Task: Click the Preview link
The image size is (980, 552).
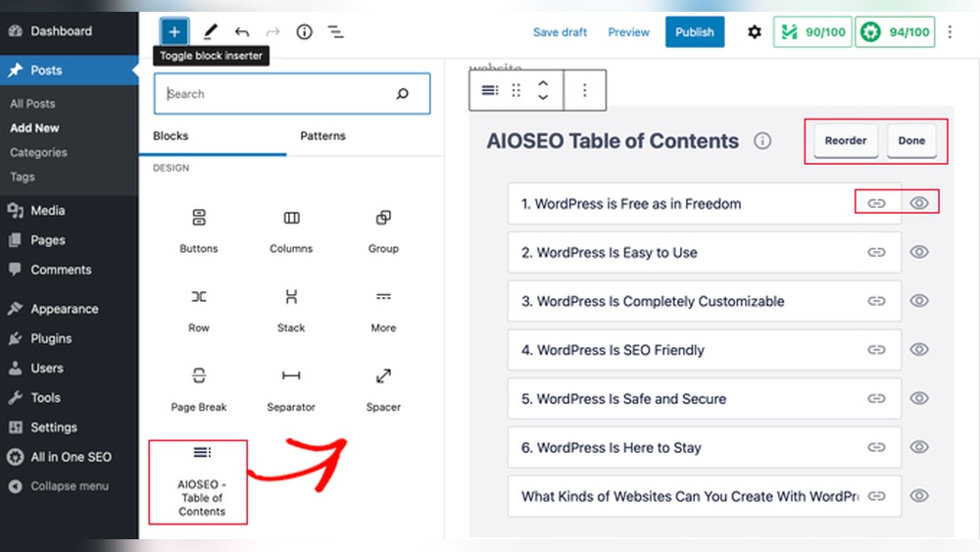Action: point(628,32)
